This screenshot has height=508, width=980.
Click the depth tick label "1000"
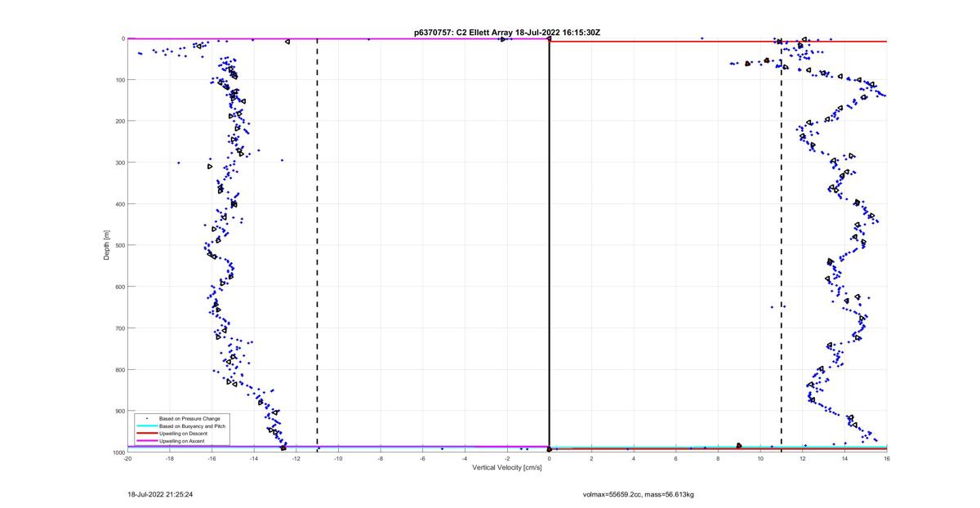[118, 452]
